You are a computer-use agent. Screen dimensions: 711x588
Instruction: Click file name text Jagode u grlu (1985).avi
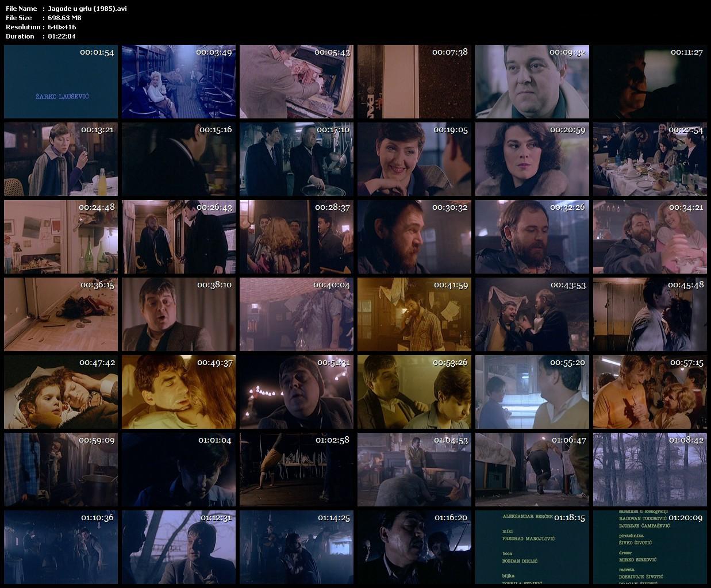[88, 9]
